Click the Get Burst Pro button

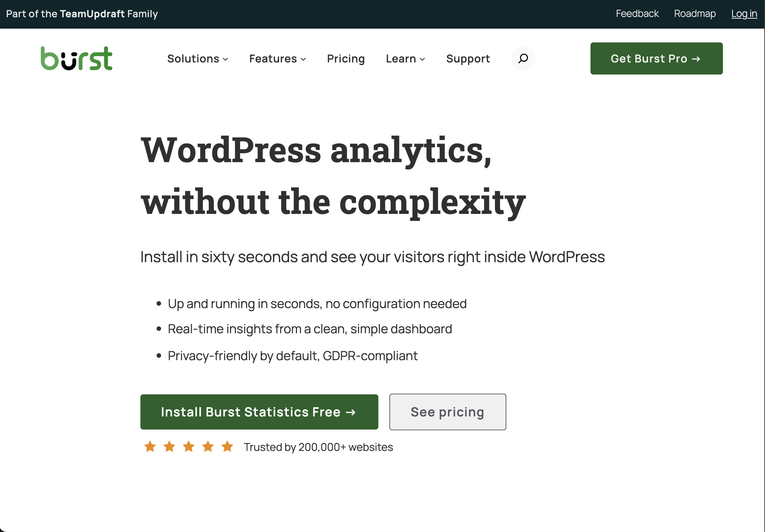coord(656,58)
